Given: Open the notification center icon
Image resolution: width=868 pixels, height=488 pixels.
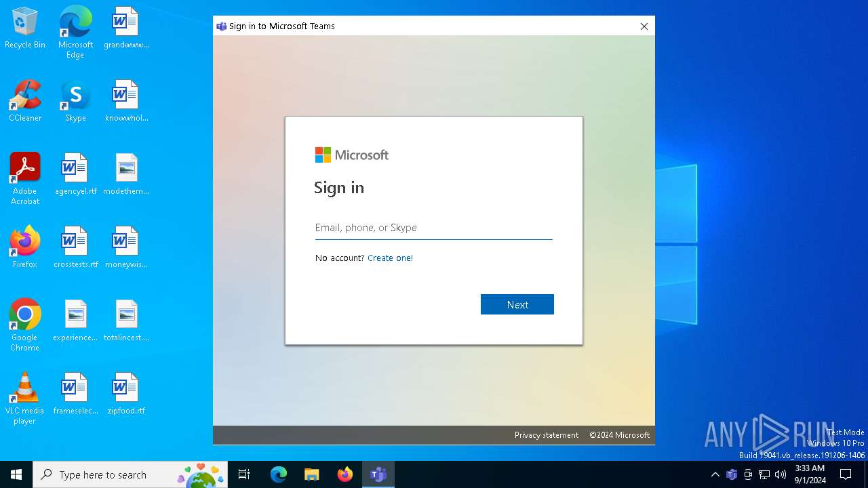Looking at the screenshot, I should [x=846, y=474].
